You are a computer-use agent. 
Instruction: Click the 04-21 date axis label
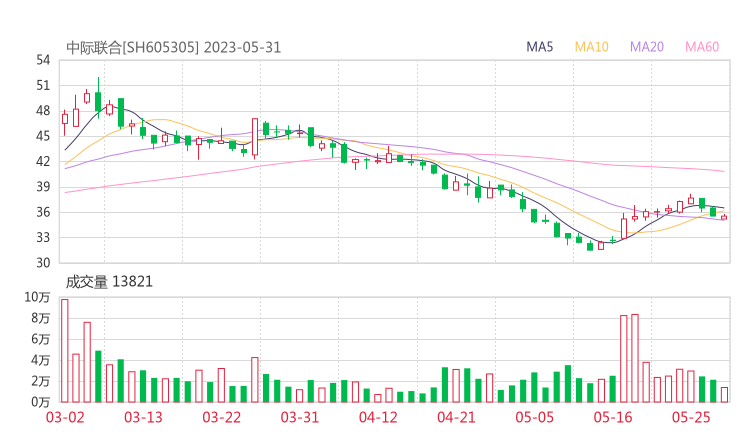point(456,417)
